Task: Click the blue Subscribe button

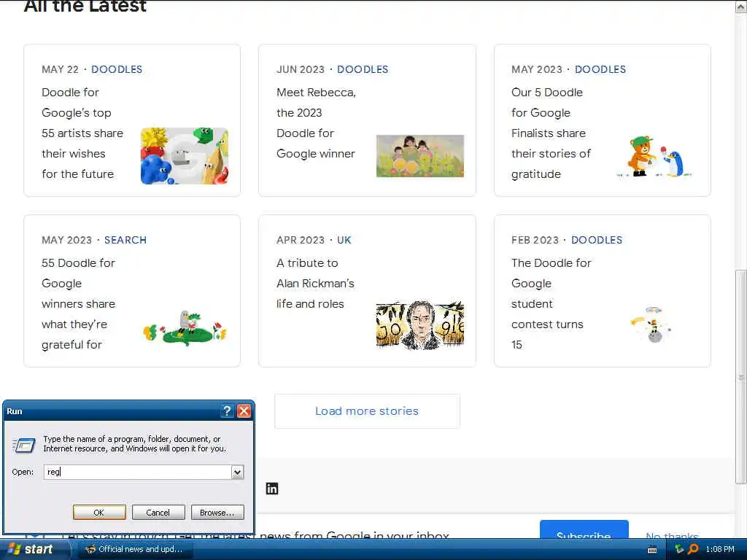Action: (x=584, y=529)
